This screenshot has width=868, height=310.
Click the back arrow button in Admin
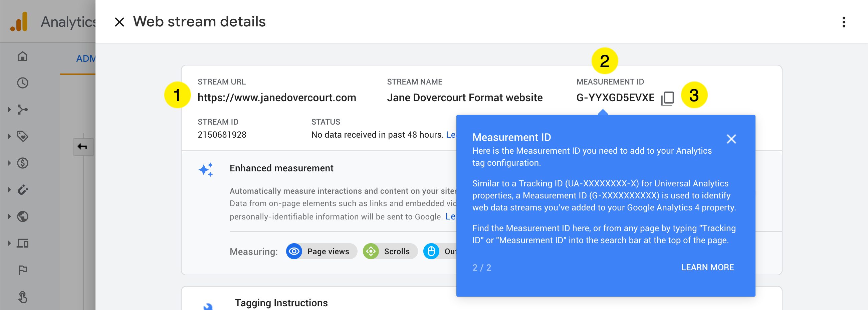pyautogui.click(x=83, y=147)
